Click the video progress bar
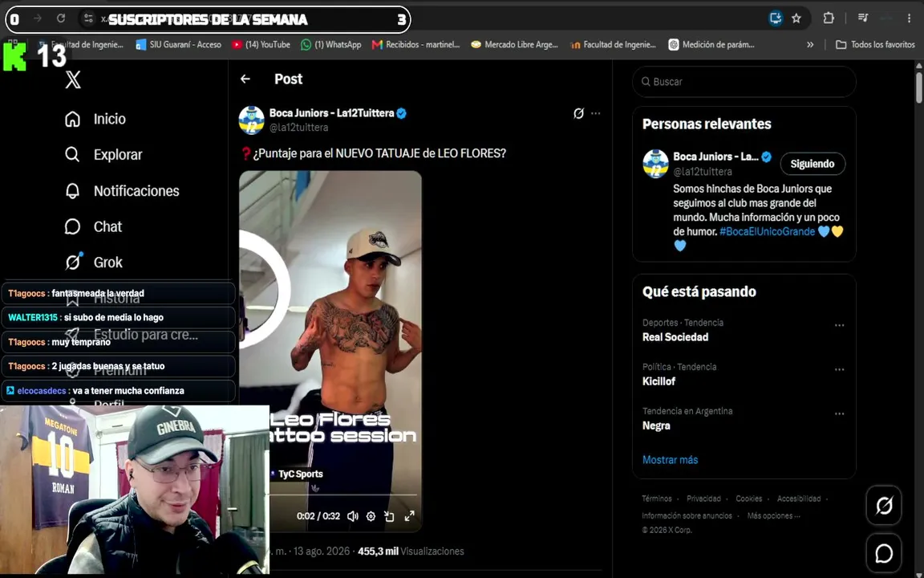The width and height of the screenshot is (924, 578). [x=343, y=495]
